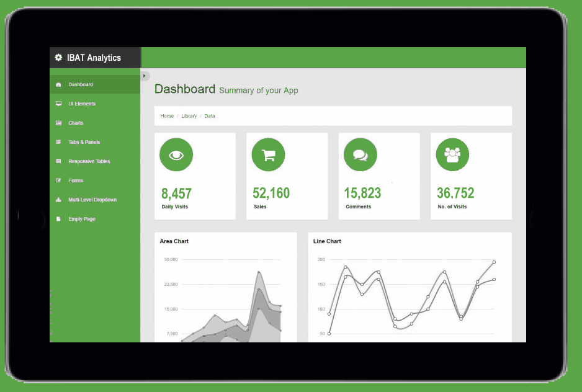
Task: Expand the Multi-Level Dropdown menu item
Action: pyautogui.click(x=95, y=200)
